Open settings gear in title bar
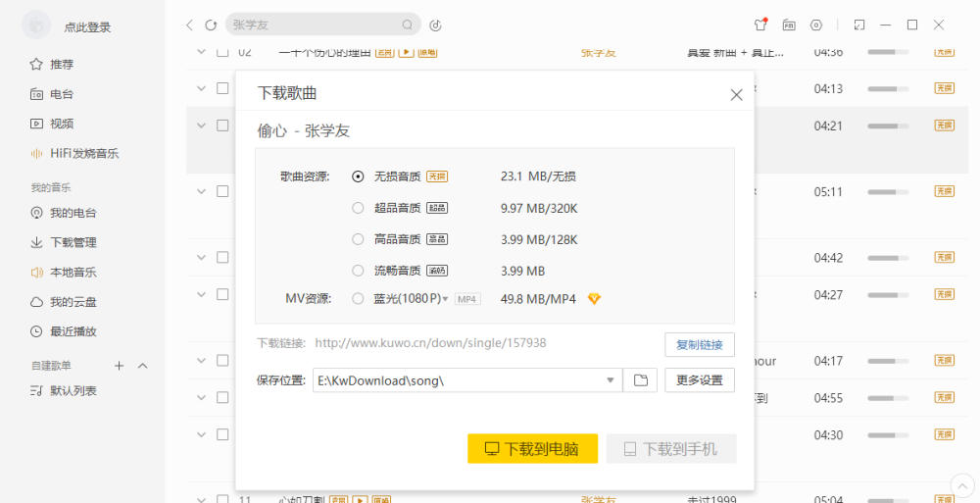The width and height of the screenshot is (980, 503). click(816, 25)
